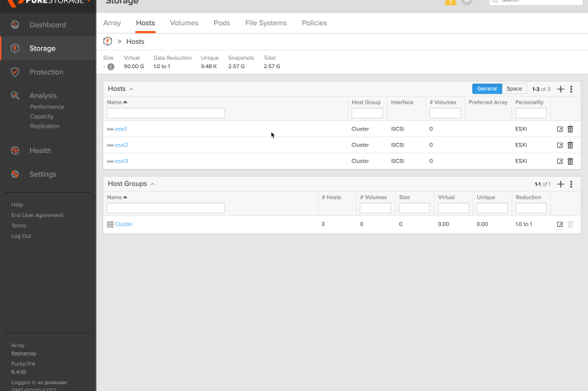
Task: Open the Volumes tab
Action: pos(184,23)
